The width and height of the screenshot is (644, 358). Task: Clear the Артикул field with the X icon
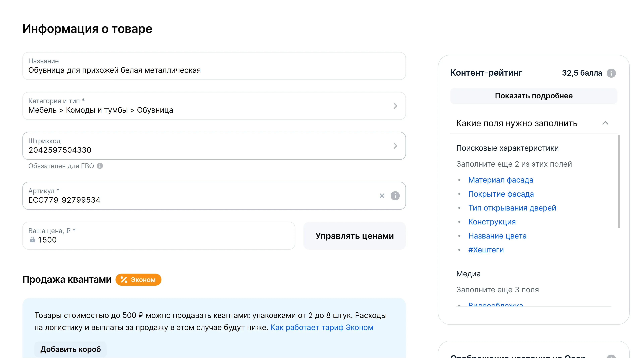tap(382, 196)
